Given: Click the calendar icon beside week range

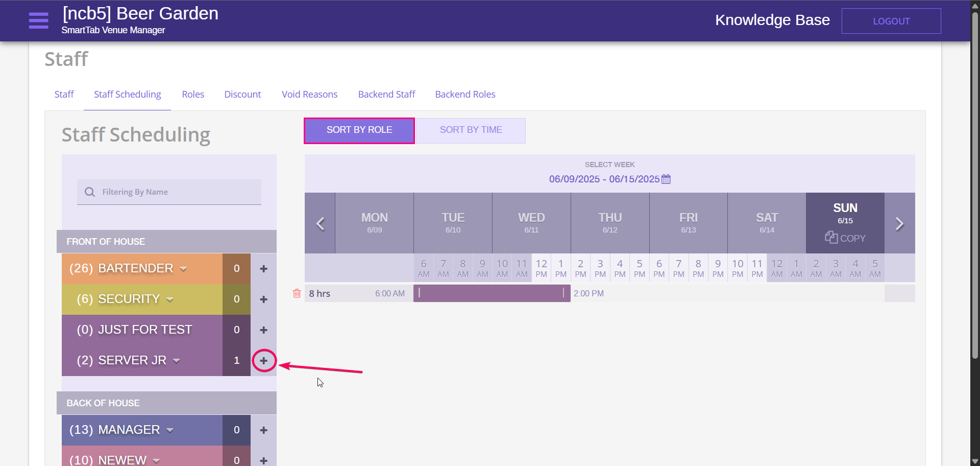Looking at the screenshot, I should (x=666, y=179).
